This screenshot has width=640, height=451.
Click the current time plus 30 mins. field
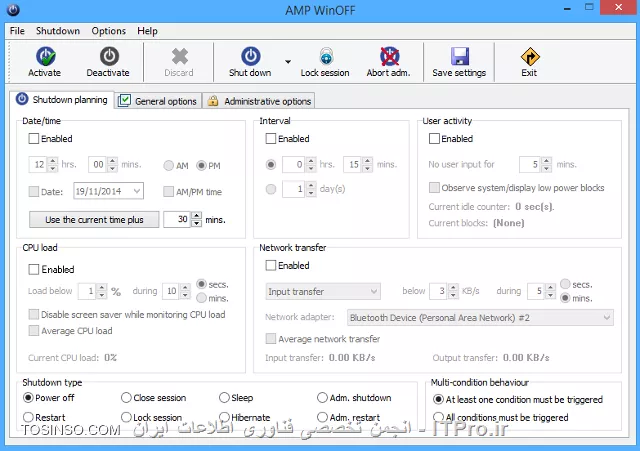[x=177, y=220]
